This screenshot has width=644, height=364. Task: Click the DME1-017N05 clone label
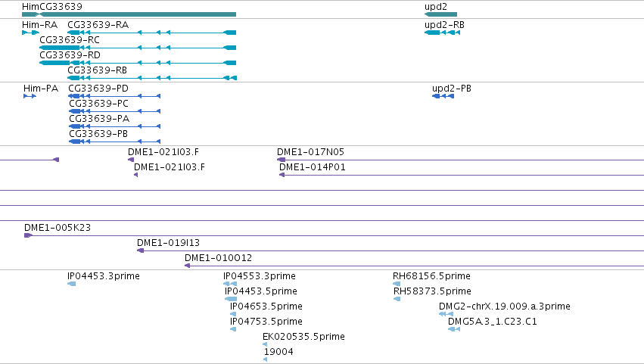(310, 152)
